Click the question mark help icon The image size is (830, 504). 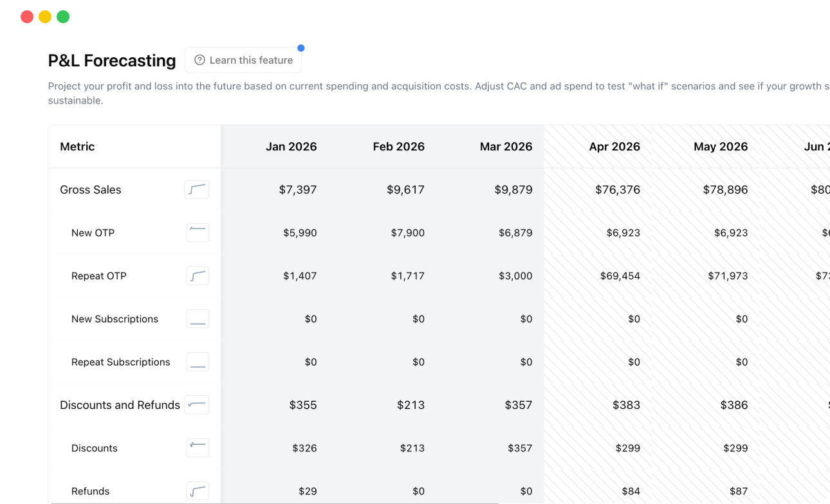coord(200,60)
